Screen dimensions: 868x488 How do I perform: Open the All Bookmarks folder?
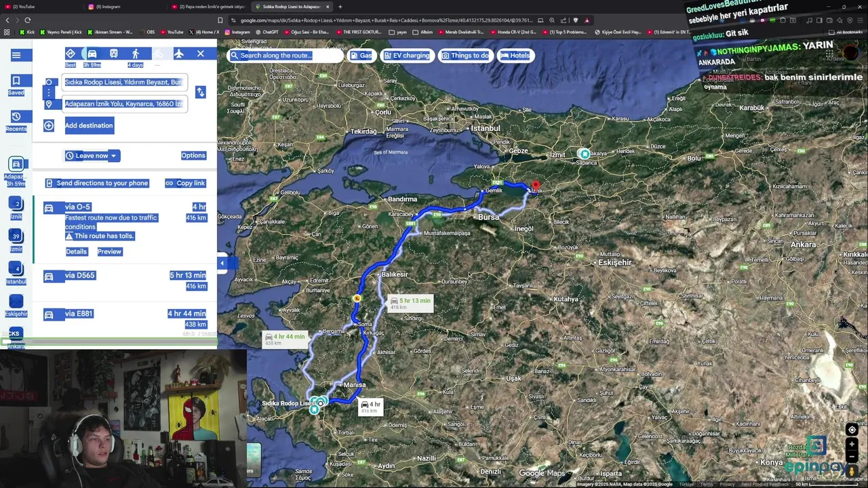coord(846,32)
